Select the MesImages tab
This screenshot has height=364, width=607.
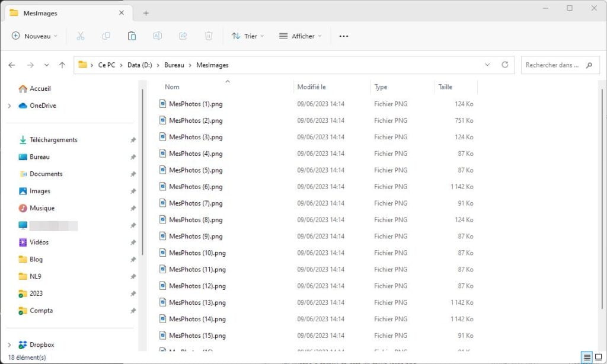coord(41,12)
